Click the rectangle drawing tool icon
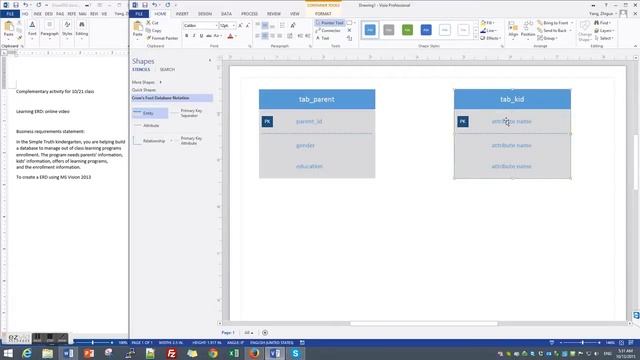The height and width of the screenshot is (360, 640). tap(349, 23)
